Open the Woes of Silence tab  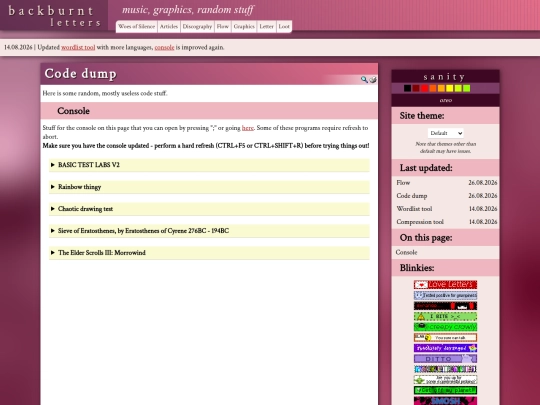tap(136, 27)
